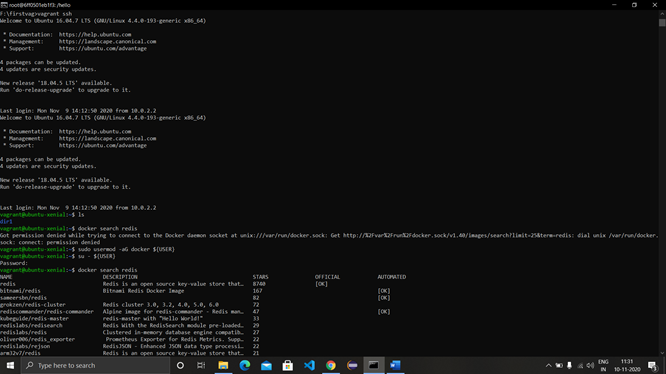The width and height of the screenshot is (666, 374).
Task: Open Eclipse icon on taskbar
Action: 352,365
